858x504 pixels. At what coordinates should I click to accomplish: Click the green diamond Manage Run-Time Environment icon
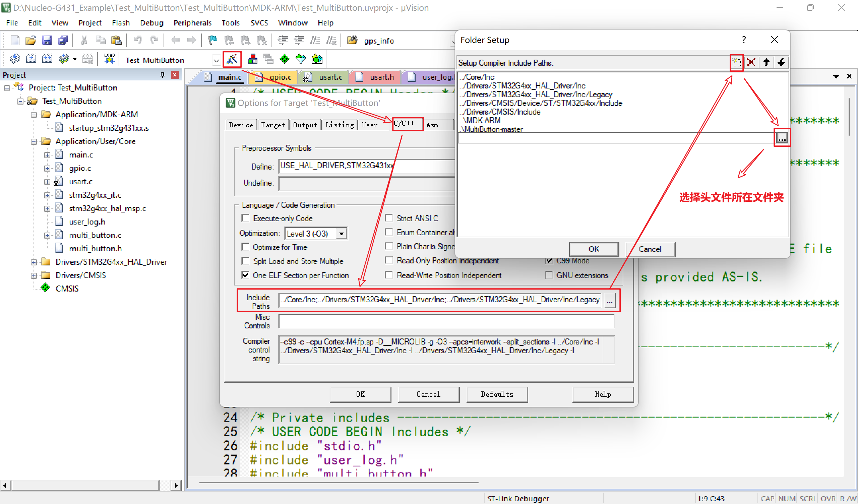tap(284, 59)
